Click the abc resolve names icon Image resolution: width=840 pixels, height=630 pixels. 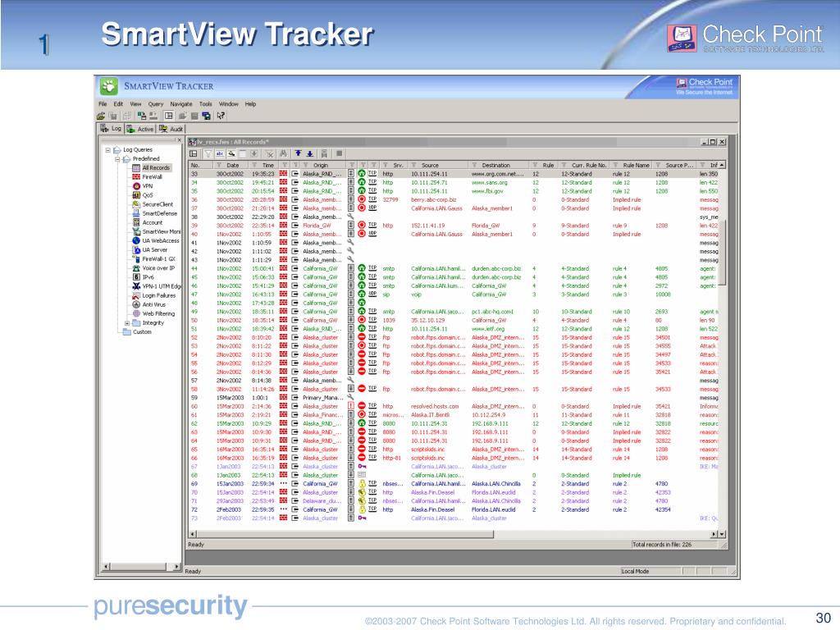[220, 153]
